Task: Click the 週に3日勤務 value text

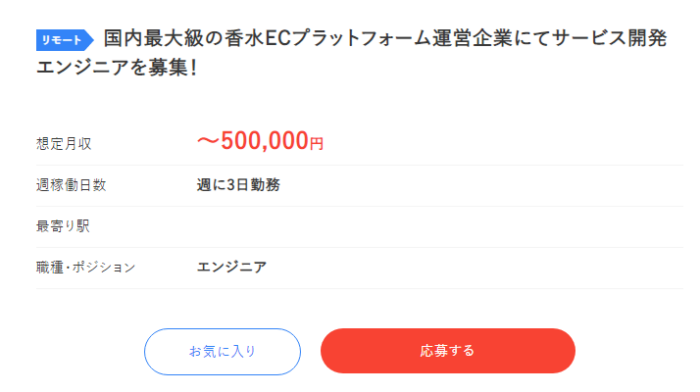Action: [x=238, y=185]
